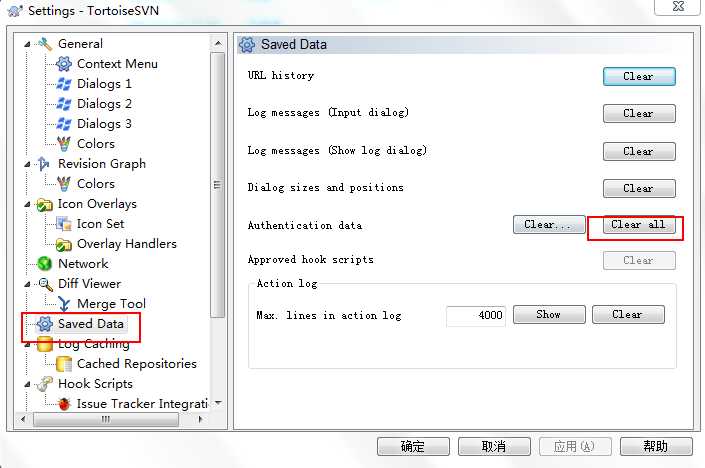Click the Icon Overlays folder icon
This screenshot has height=468, width=705.
pyautogui.click(x=45, y=205)
